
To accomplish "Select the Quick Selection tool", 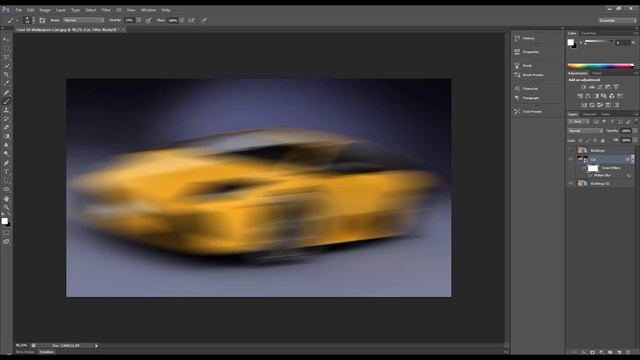I will click(x=6, y=66).
